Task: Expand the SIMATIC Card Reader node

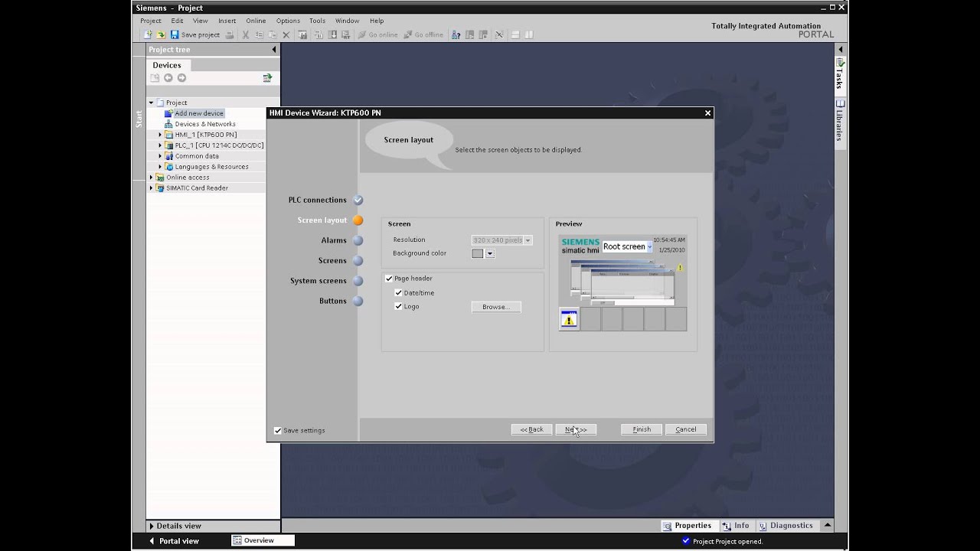Action: (x=152, y=188)
